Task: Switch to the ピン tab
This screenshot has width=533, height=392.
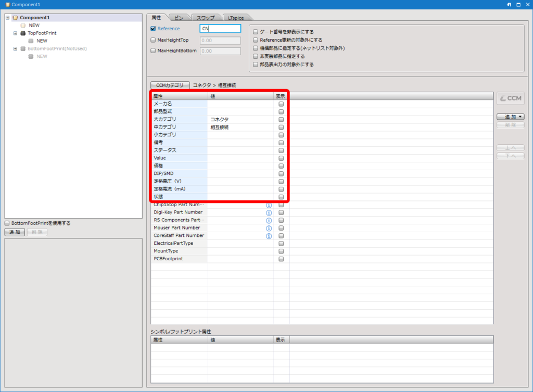Action: pos(179,18)
